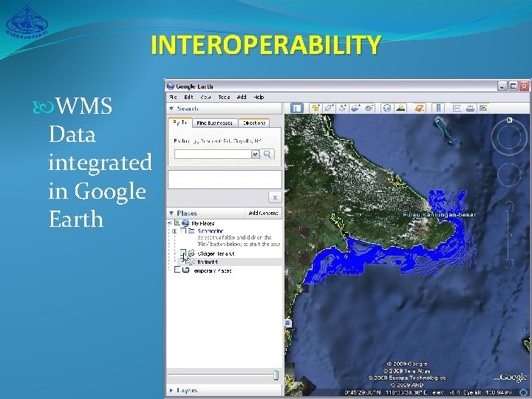Click the Eye alt status bar readout
532x399 pixels.
[x=486, y=392]
